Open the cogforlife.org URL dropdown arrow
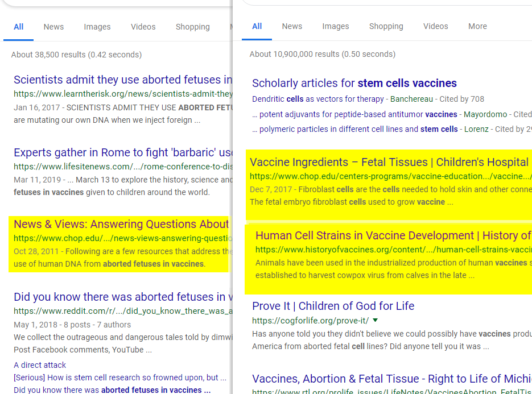This screenshot has width=532, height=394. 375,320
